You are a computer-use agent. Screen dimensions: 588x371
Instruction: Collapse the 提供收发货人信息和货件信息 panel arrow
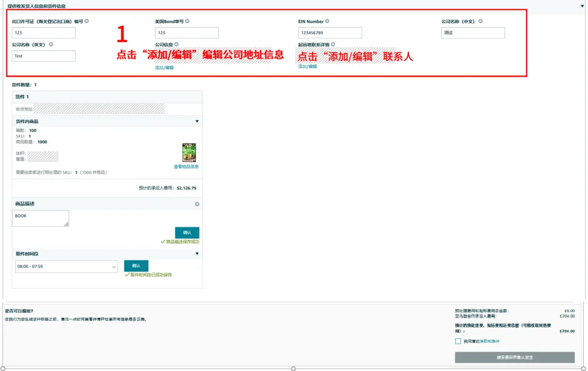click(583, 5)
